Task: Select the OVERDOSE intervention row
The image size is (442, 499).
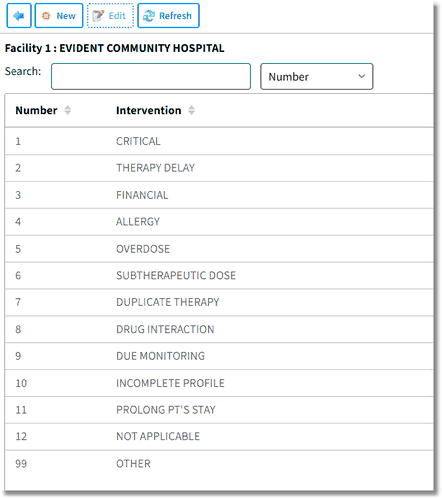Action: (x=219, y=249)
